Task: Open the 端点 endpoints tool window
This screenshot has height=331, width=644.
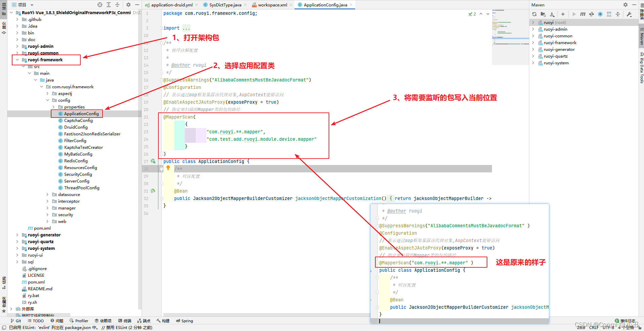Action: coord(144,321)
